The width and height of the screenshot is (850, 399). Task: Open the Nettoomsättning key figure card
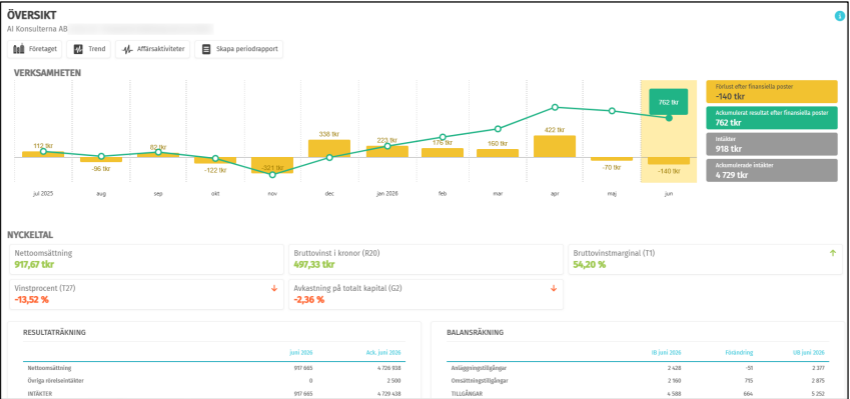pos(146,259)
